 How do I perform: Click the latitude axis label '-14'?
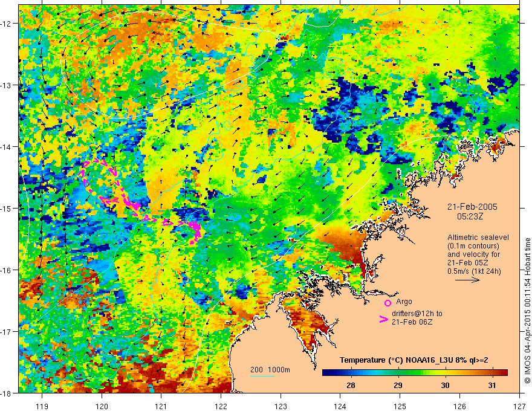(x=5, y=146)
